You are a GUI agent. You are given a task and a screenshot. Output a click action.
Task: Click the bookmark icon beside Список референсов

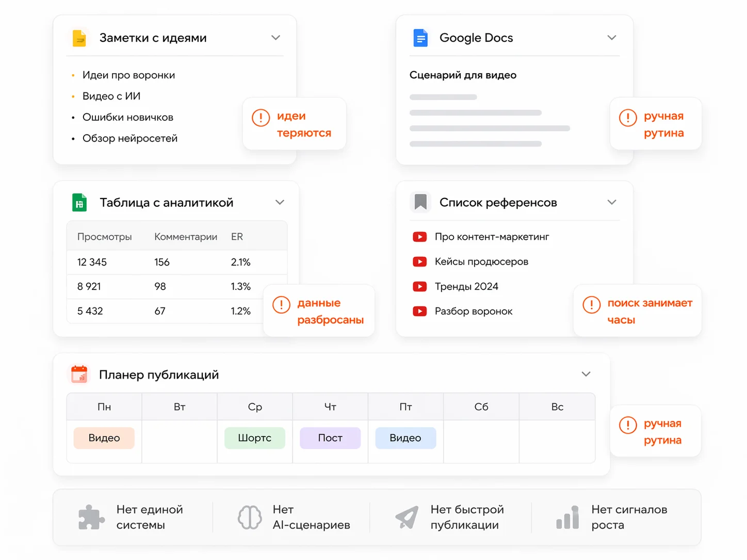(x=420, y=202)
